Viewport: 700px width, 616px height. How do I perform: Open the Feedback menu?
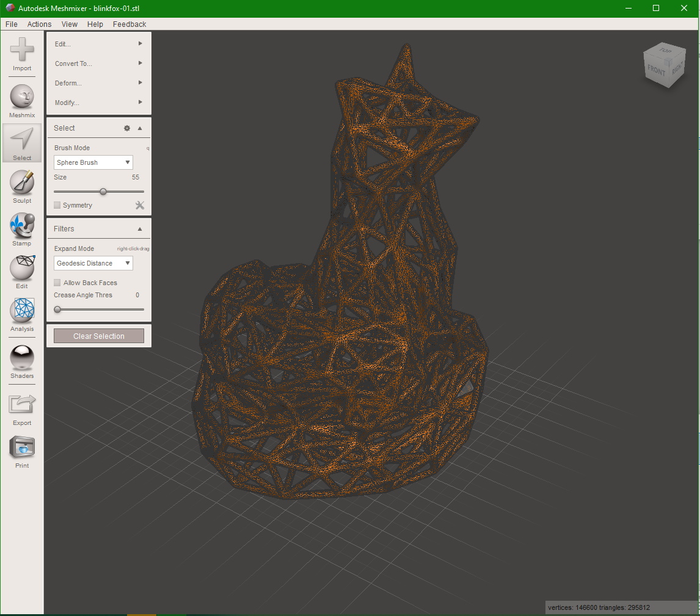[x=129, y=24]
